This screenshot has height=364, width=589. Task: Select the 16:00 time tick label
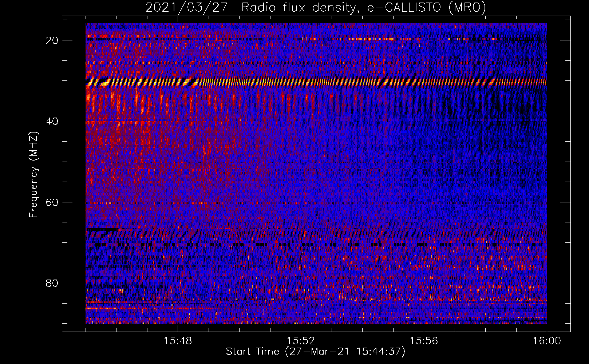(x=547, y=341)
